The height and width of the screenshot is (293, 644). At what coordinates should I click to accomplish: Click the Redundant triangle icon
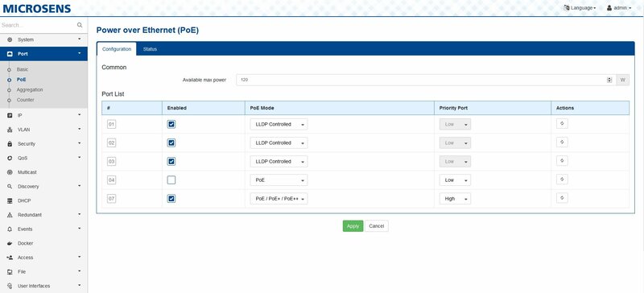[x=10, y=215]
